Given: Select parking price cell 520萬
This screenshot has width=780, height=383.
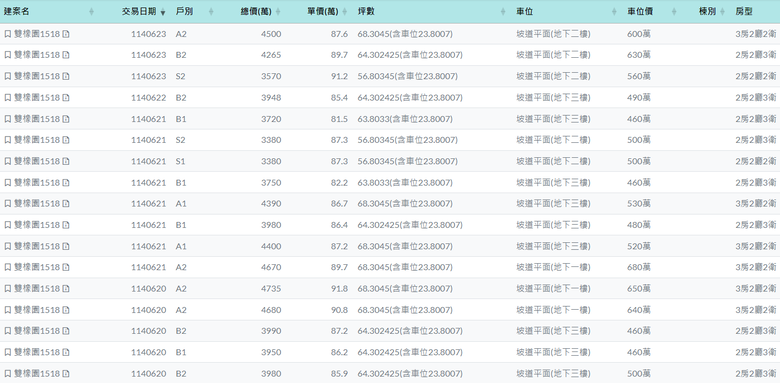Looking at the screenshot, I should point(639,246).
